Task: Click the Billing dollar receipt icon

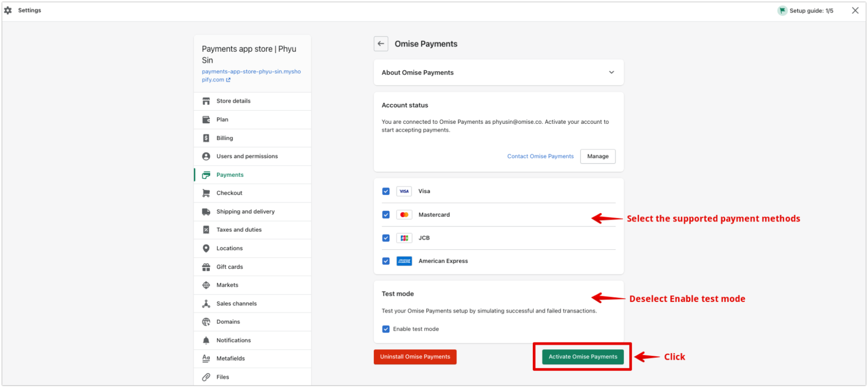Action: pos(206,138)
